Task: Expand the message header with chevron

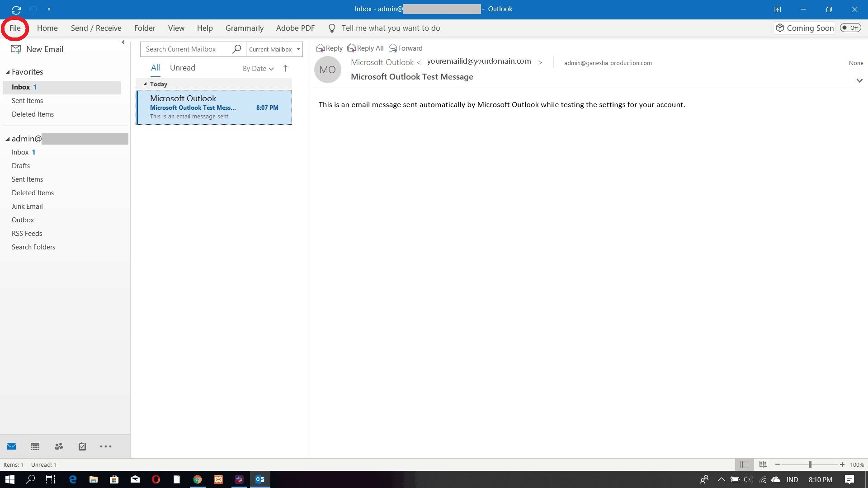Action: pos(859,80)
